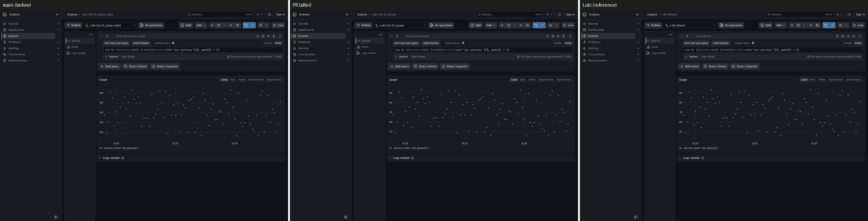Screen dimensions: 868x221
Task: Open refresh interval dropdown arrow in PR (after) panel
Action: point(542,25)
